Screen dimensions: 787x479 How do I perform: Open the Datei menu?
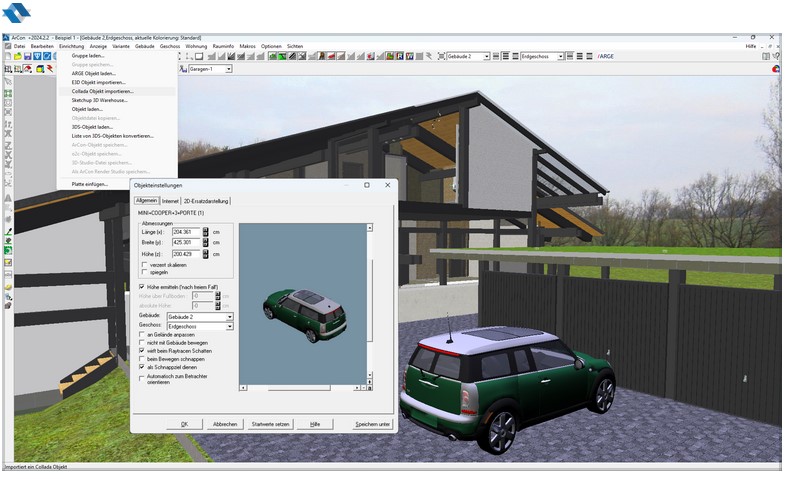pos(19,46)
